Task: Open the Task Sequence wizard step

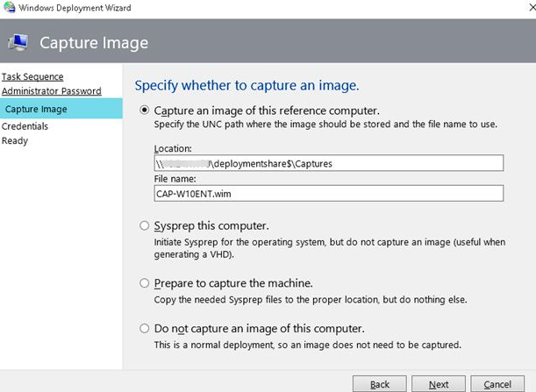Action: 32,77
